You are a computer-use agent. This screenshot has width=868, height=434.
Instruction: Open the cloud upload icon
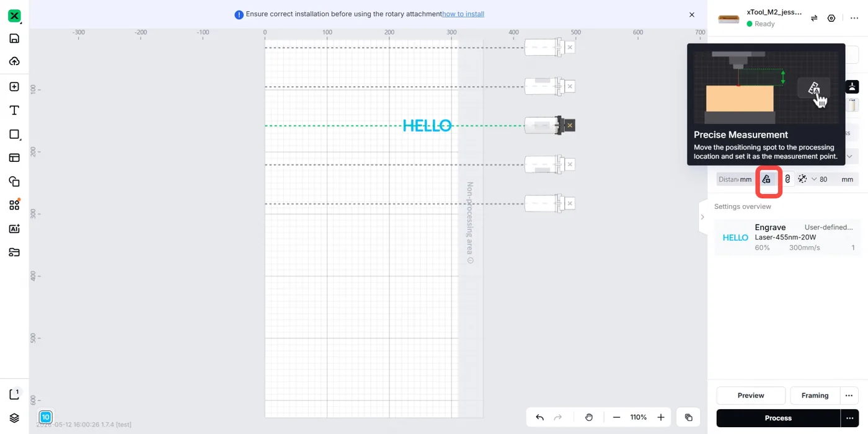pos(14,61)
